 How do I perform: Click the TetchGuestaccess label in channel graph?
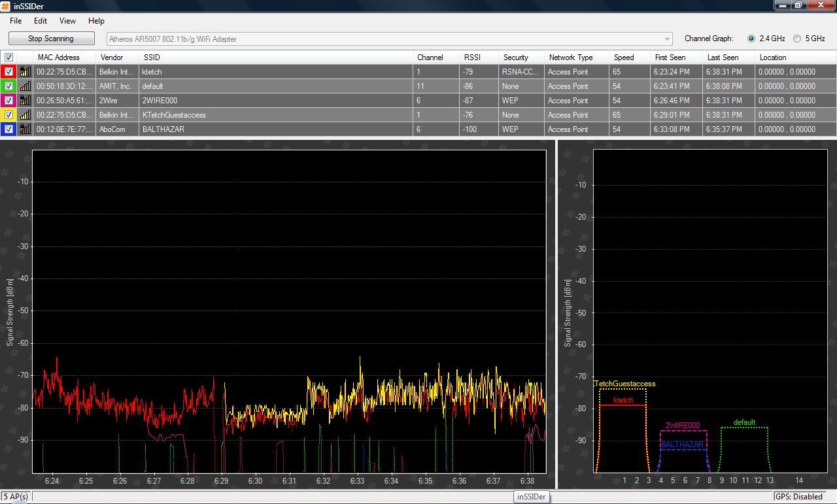tap(624, 384)
